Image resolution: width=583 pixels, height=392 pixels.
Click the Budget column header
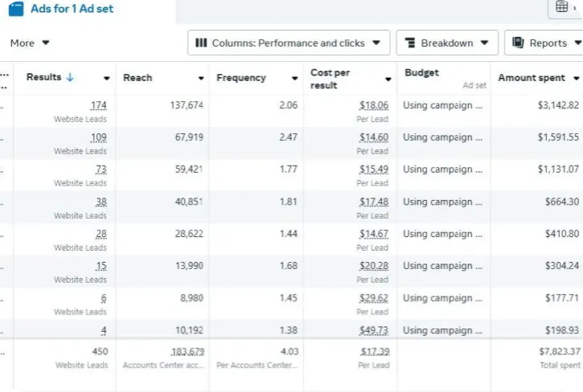pyautogui.click(x=422, y=73)
